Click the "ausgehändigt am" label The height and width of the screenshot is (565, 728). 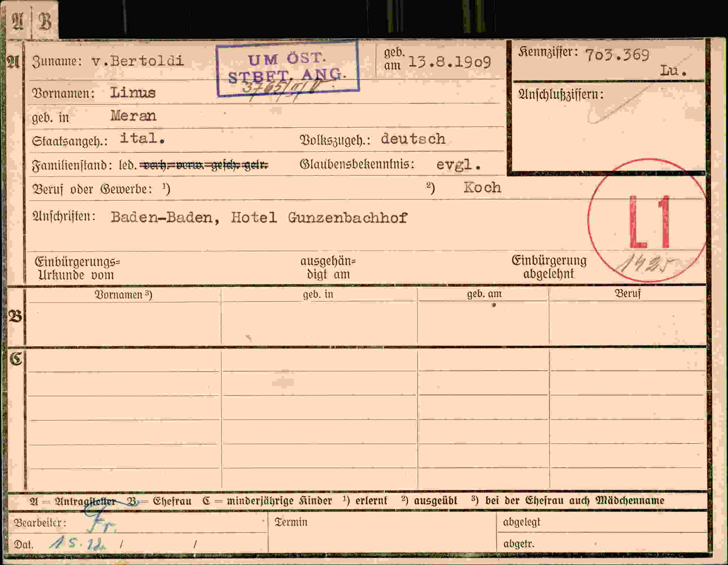click(328, 268)
